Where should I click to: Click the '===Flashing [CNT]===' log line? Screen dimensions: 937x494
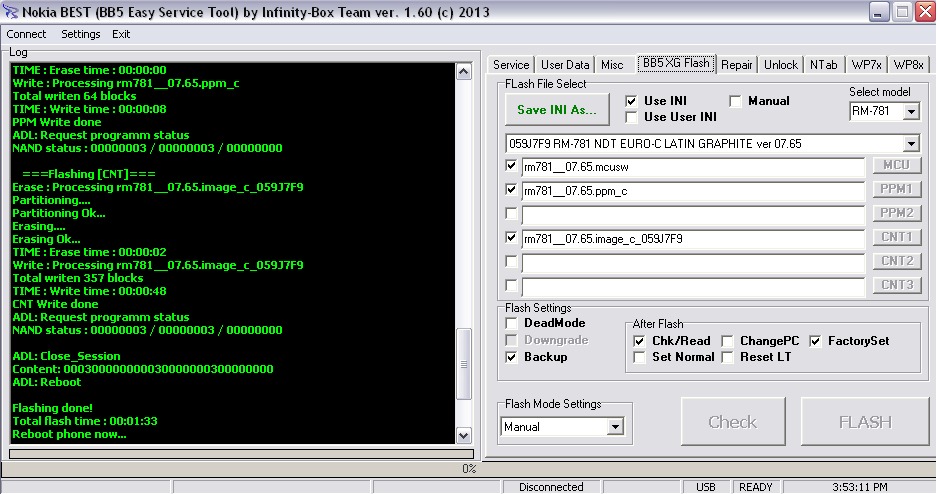[88, 174]
